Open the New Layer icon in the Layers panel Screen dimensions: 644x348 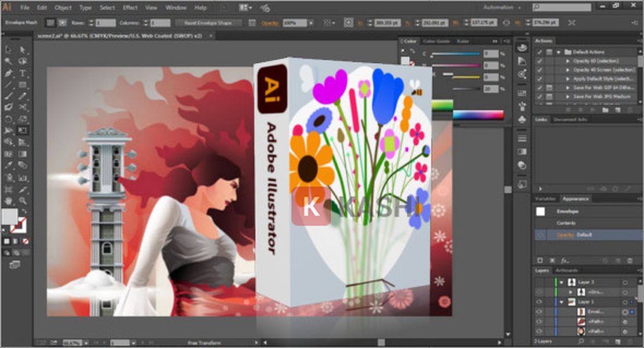(x=617, y=340)
